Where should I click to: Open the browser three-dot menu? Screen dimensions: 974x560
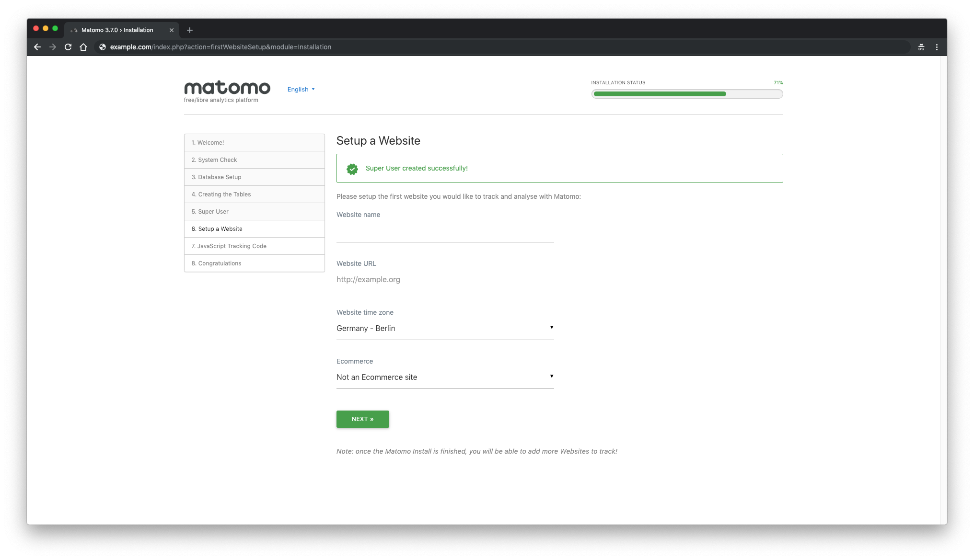(937, 47)
